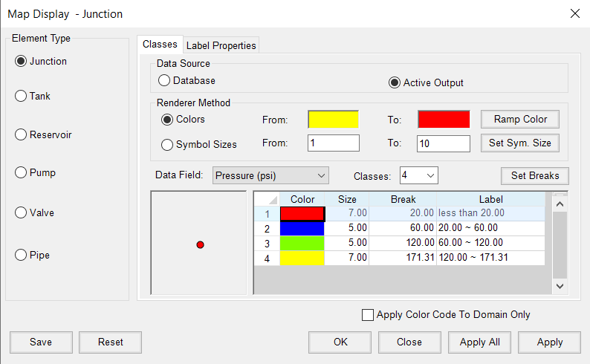Screen dimensions: 590x364
Task: Close the Map Display dialog window
Action: click(574, 14)
